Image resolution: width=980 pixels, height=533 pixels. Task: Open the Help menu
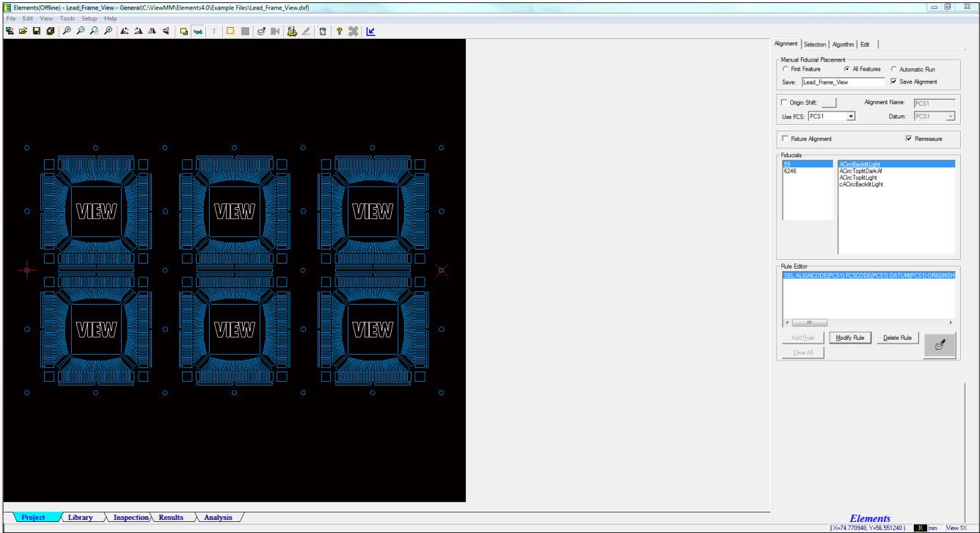[110, 18]
